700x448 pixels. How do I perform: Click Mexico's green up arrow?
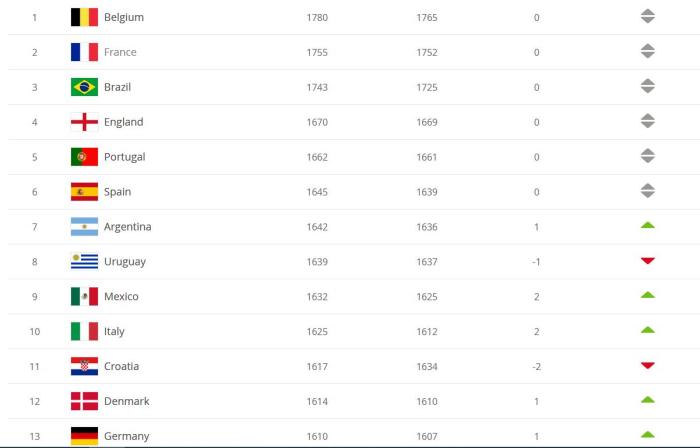click(x=647, y=295)
